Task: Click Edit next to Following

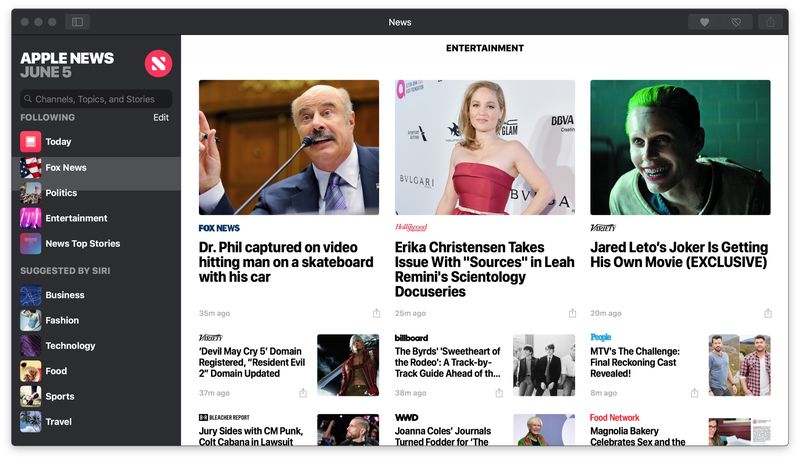Action: pyautogui.click(x=161, y=117)
